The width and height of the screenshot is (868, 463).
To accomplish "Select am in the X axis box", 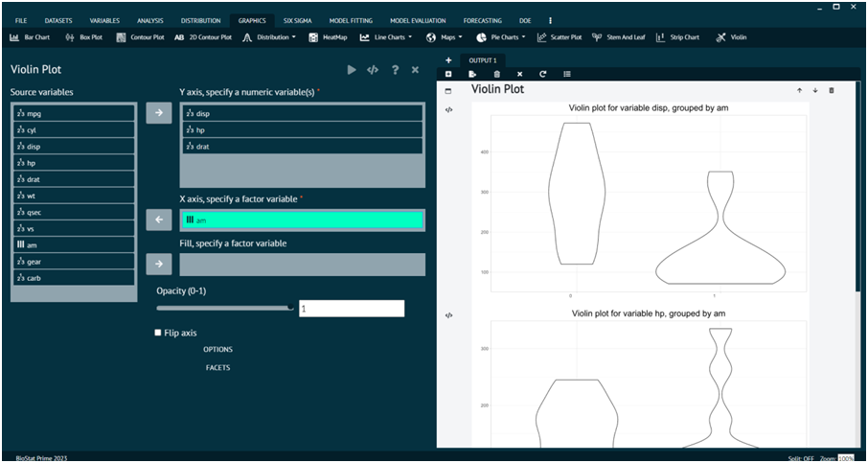I will [x=302, y=220].
